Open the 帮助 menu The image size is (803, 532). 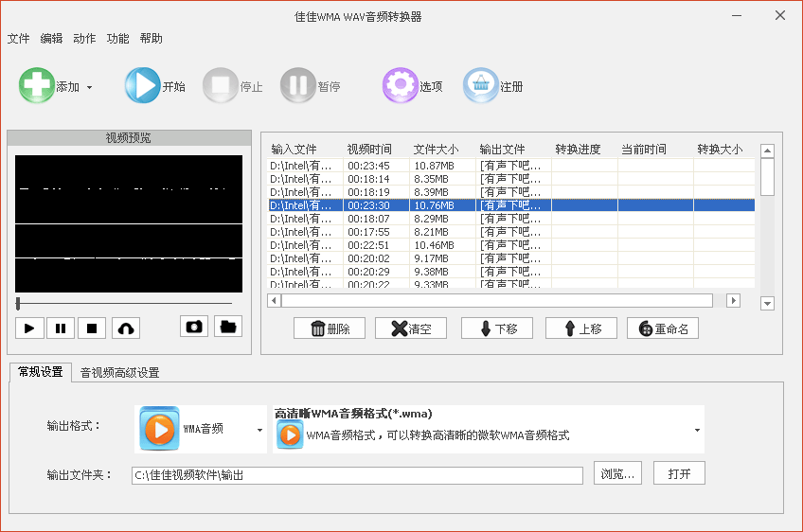152,39
